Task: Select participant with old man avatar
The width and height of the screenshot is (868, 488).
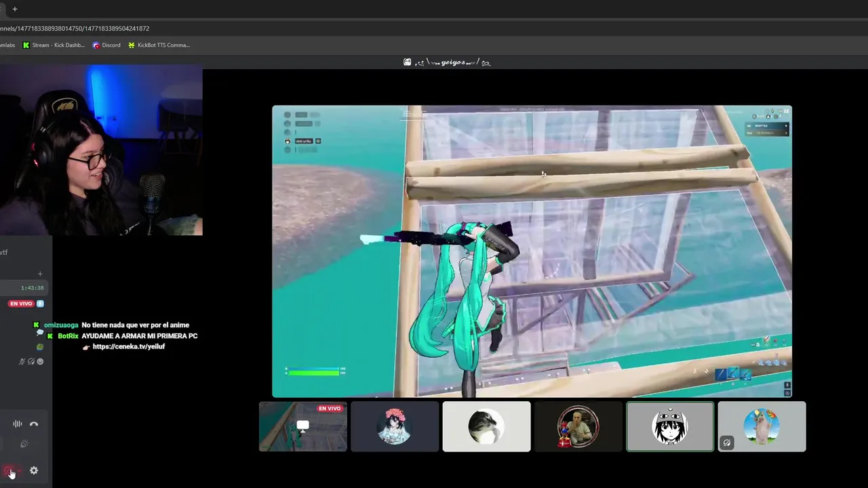Action: pos(578,426)
